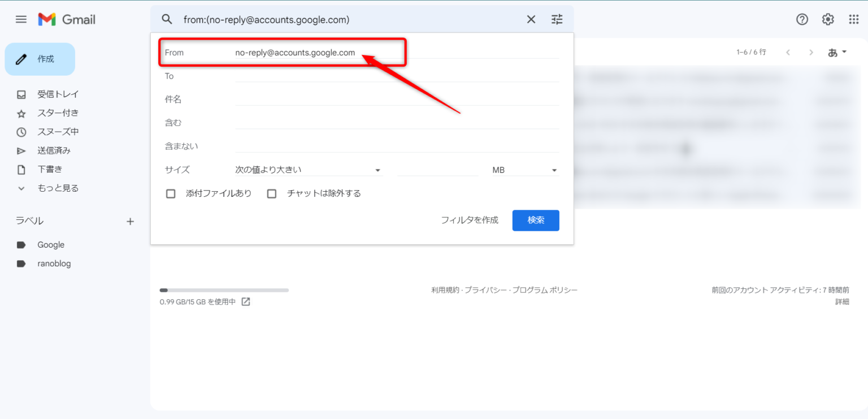This screenshot has width=868, height=419.
Task: Click the 件名 subject input field
Action: [x=396, y=99]
